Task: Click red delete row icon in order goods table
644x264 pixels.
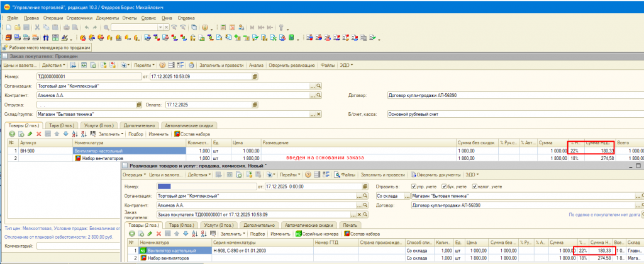Action: 38,134
